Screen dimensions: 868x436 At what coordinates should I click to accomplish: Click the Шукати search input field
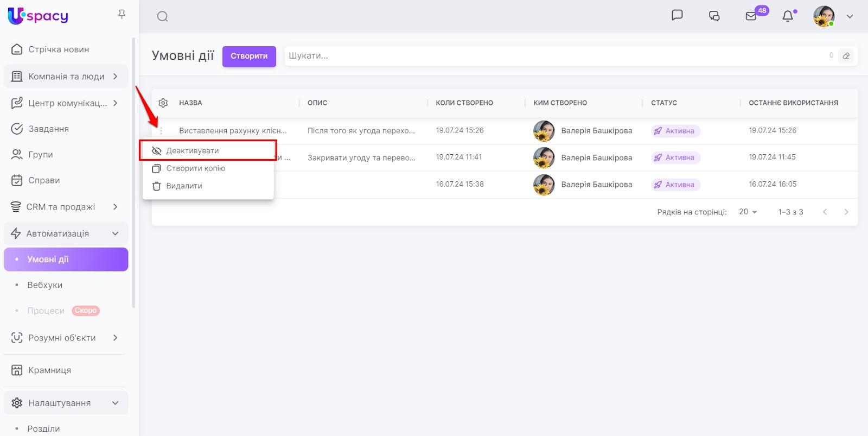tap(553, 55)
